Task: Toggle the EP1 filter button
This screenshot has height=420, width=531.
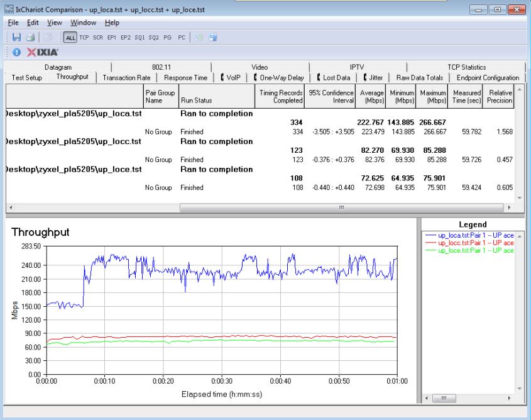Action: [112, 38]
